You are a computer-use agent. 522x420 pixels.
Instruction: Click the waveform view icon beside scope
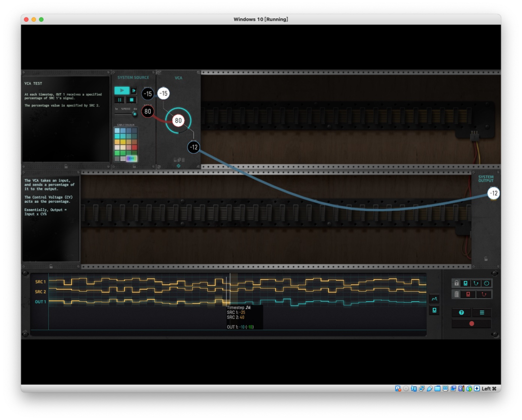pos(435,299)
